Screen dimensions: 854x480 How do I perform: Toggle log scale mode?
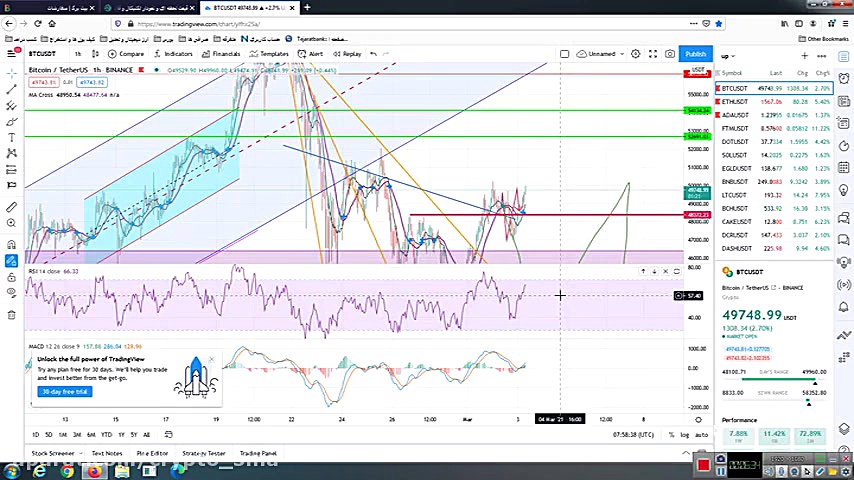[685, 435]
